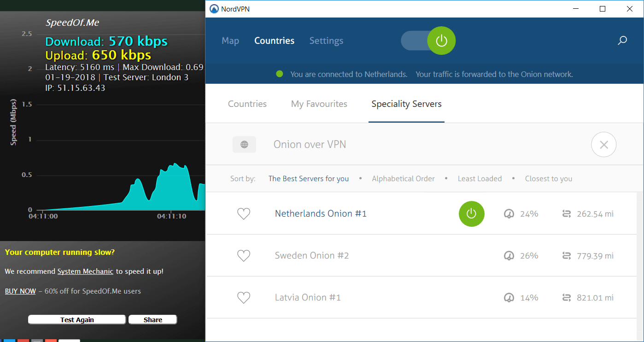This screenshot has width=644, height=342.
Task: Click the Download 570 kbps result
Action: point(106,41)
